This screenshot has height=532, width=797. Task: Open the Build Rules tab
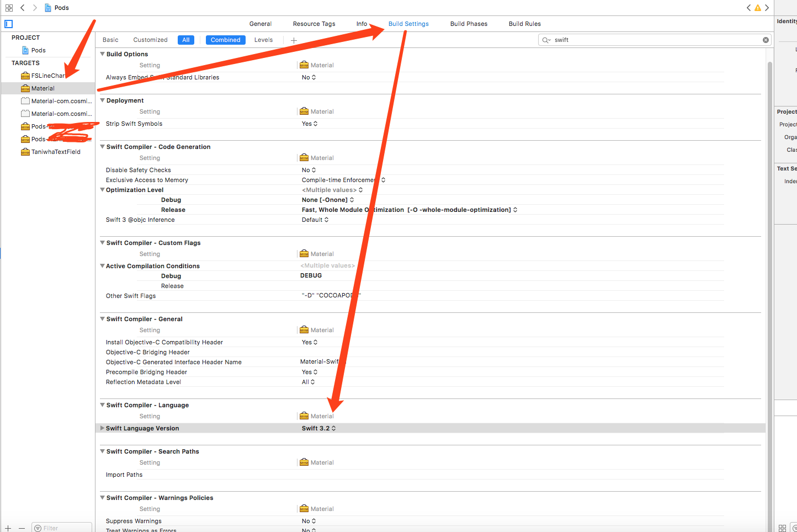click(524, 24)
